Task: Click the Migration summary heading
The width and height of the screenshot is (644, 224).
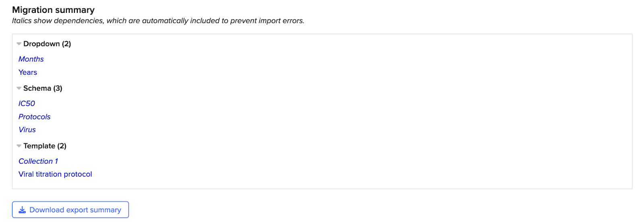Action: (53, 10)
